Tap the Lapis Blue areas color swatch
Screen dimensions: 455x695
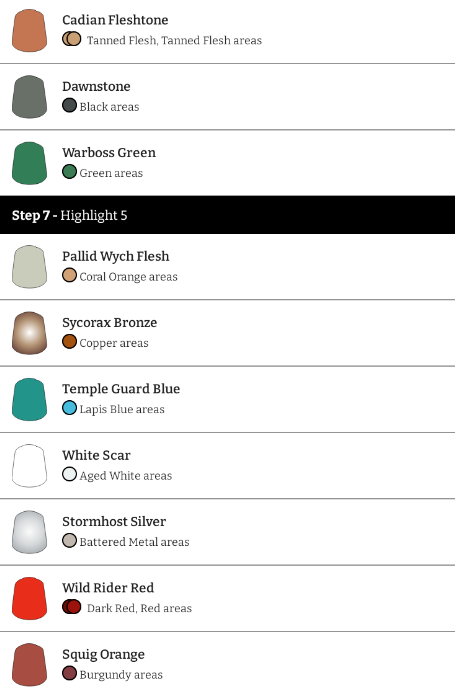[70, 408]
